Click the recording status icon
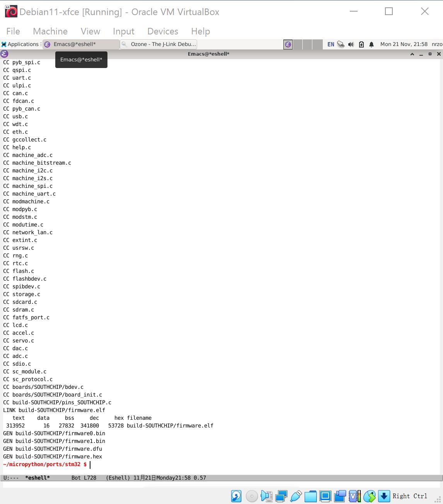Viewport: 443px width, 504px height. click(x=340, y=496)
